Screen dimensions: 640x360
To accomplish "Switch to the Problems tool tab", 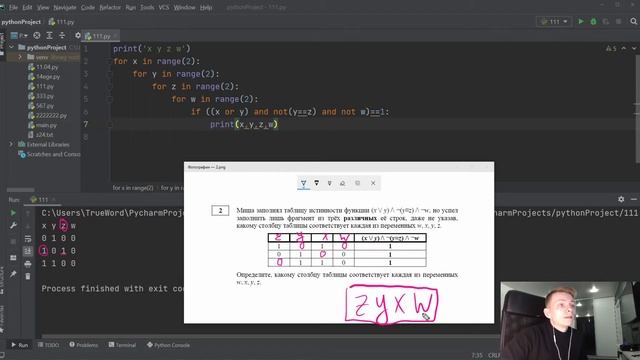I will 83,345.
